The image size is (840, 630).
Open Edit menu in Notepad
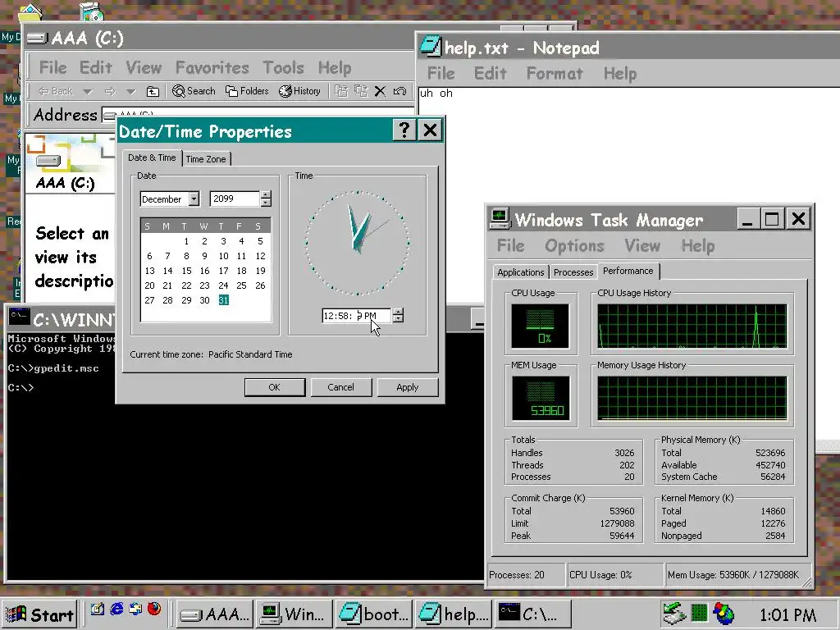(491, 73)
